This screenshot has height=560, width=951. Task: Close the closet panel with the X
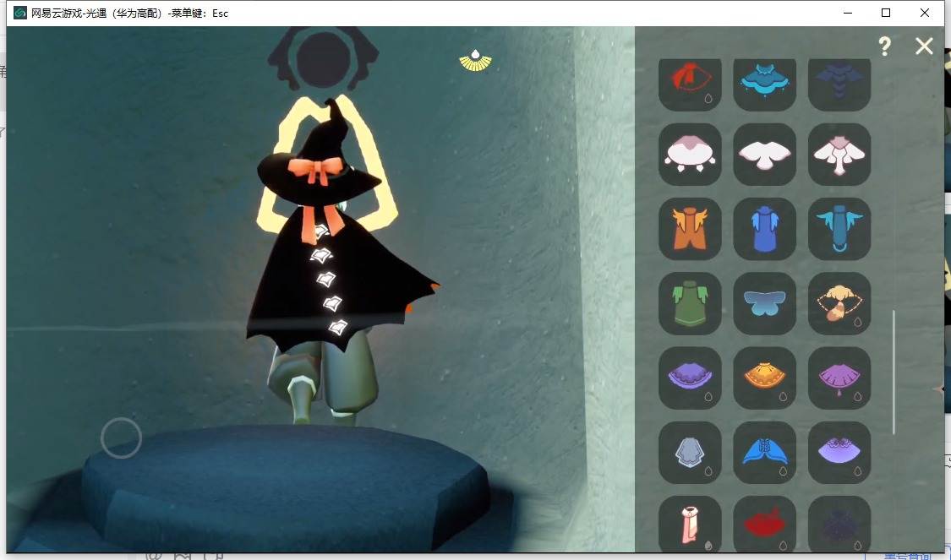[924, 46]
